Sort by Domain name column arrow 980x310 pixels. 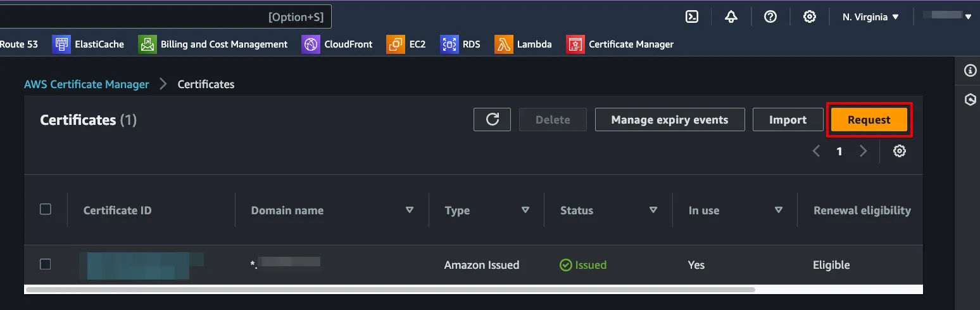409,210
